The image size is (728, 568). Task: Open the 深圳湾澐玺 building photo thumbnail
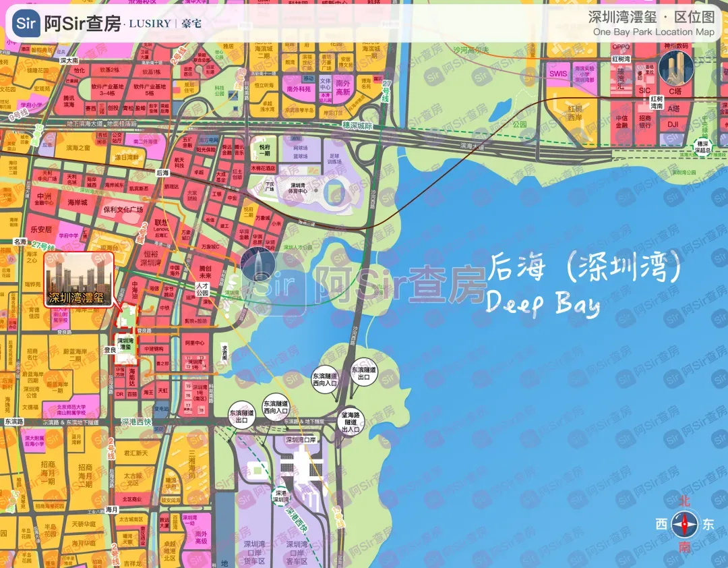pyautogui.click(x=78, y=279)
